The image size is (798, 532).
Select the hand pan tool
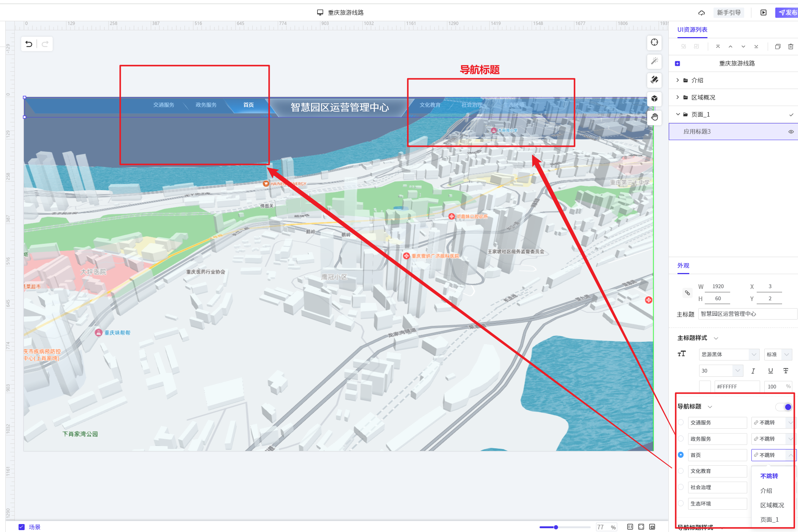654,117
